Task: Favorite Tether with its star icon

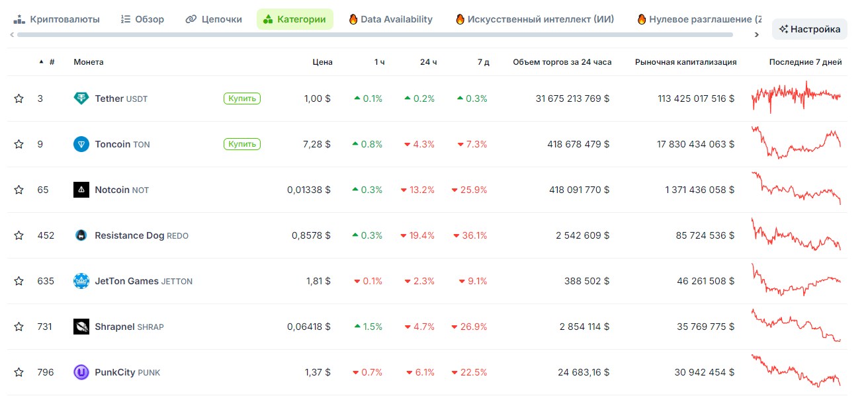Action: [19, 99]
